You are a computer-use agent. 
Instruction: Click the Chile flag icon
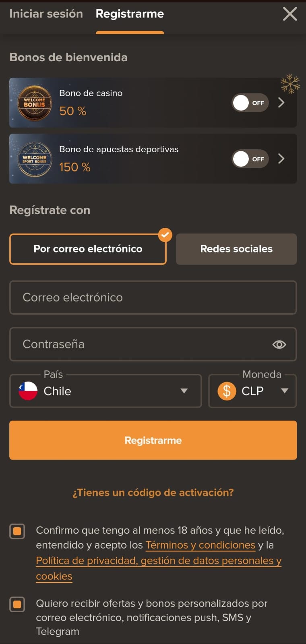click(x=28, y=391)
